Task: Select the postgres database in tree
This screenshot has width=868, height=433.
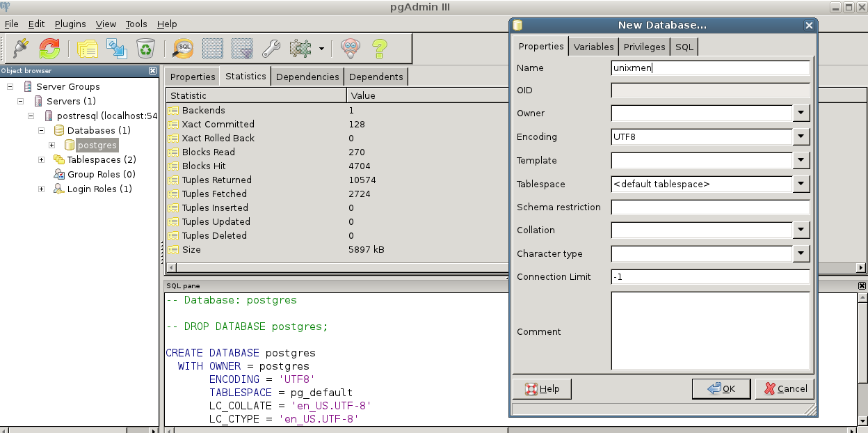Action: pyautogui.click(x=97, y=145)
